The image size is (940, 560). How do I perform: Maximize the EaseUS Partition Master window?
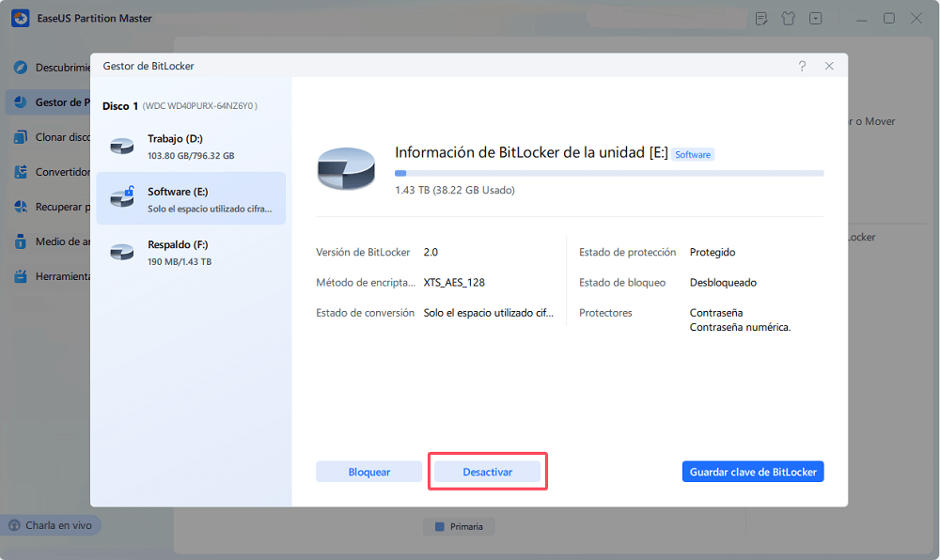coord(889,19)
